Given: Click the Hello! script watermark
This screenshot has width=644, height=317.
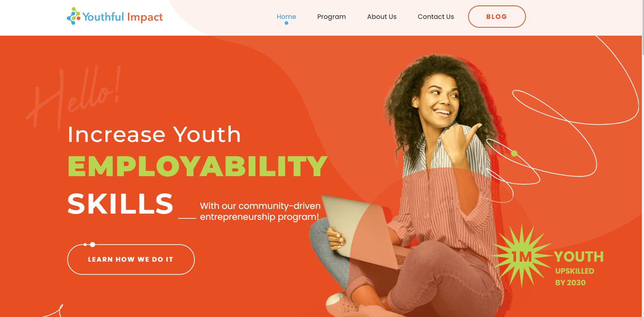Looking at the screenshot, I should click(x=73, y=97).
